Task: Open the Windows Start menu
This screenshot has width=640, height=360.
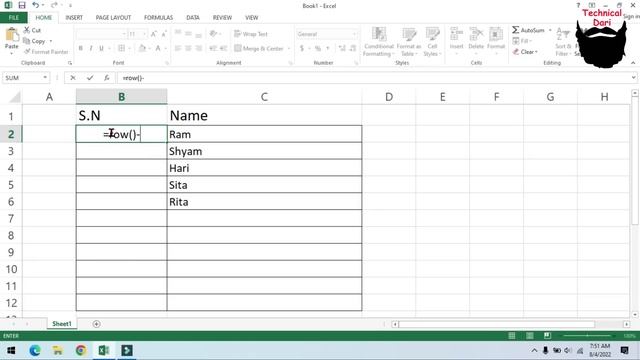Action: [x=11, y=350]
